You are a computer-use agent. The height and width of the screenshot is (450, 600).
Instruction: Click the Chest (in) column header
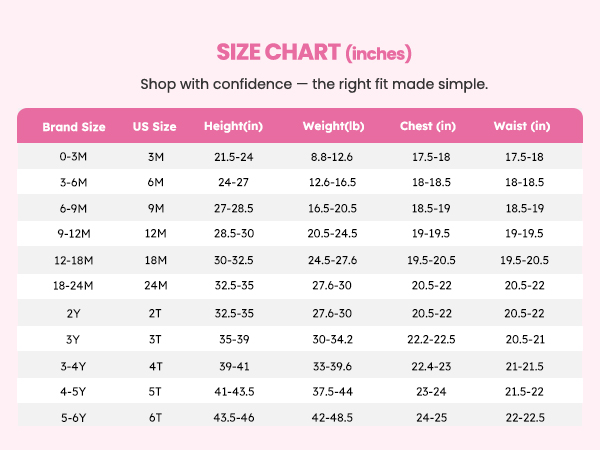[x=428, y=126]
